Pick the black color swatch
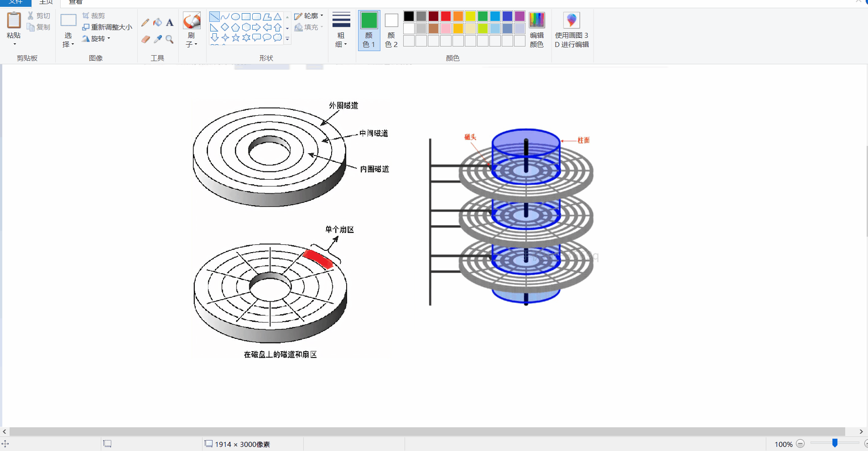 [x=409, y=16]
